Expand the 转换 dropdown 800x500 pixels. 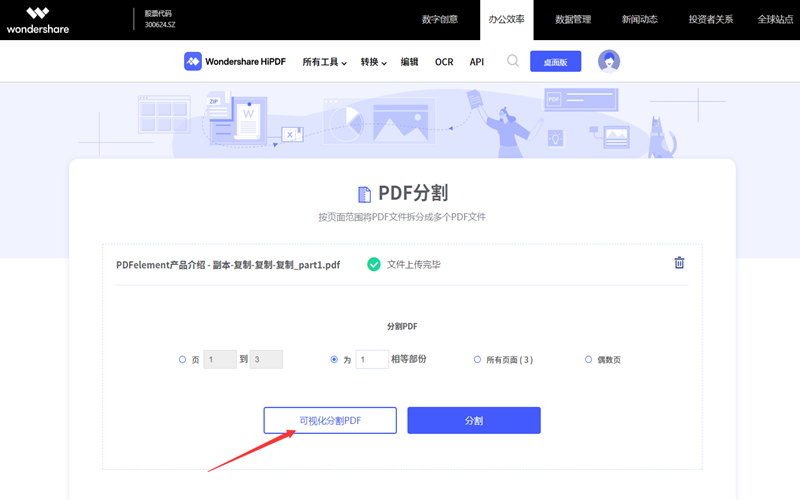point(373,62)
